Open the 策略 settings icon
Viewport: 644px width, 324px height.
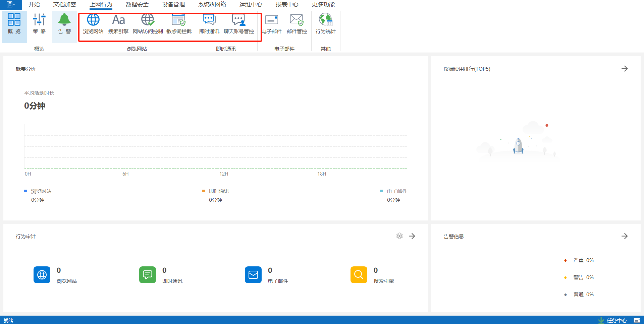pos(39,23)
